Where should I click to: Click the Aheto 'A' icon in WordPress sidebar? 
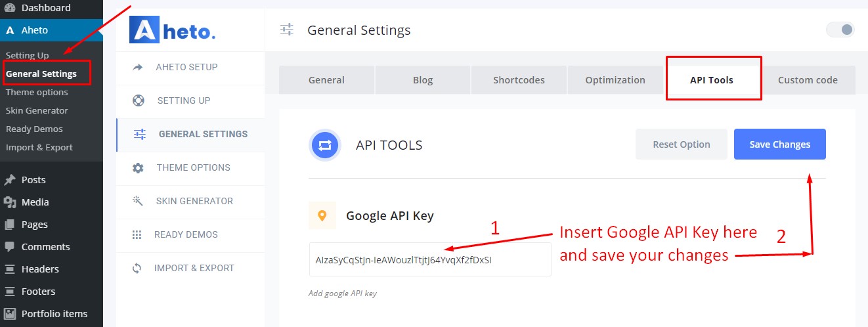(x=10, y=30)
